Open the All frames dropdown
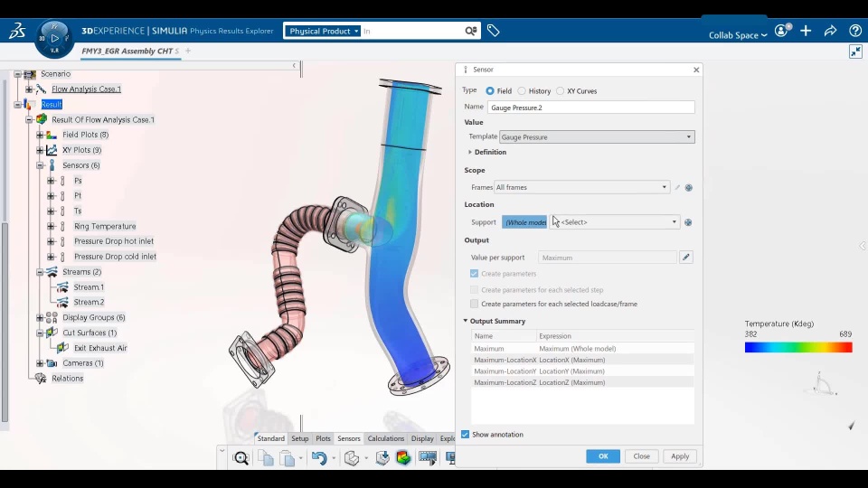868x488 pixels. (581, 187)
